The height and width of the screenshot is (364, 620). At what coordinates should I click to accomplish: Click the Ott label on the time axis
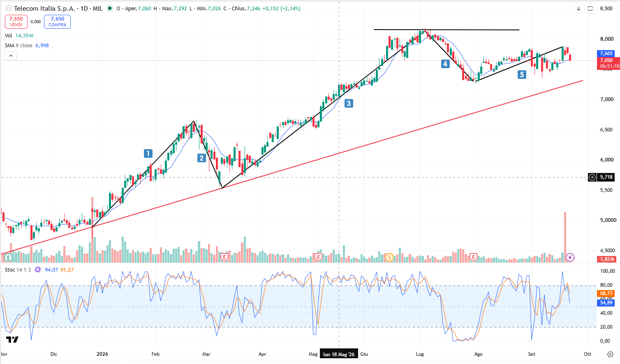[588, 354]
